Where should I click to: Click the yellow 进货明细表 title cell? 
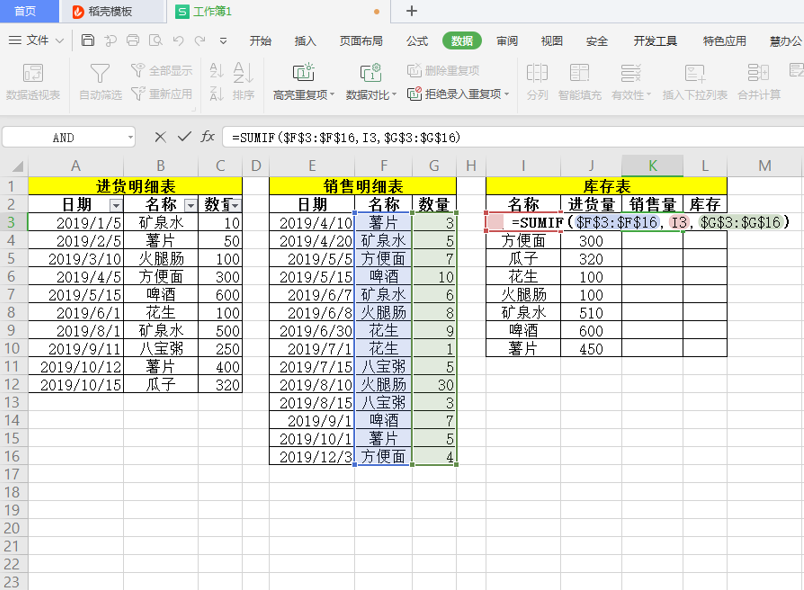pos(135,186)
